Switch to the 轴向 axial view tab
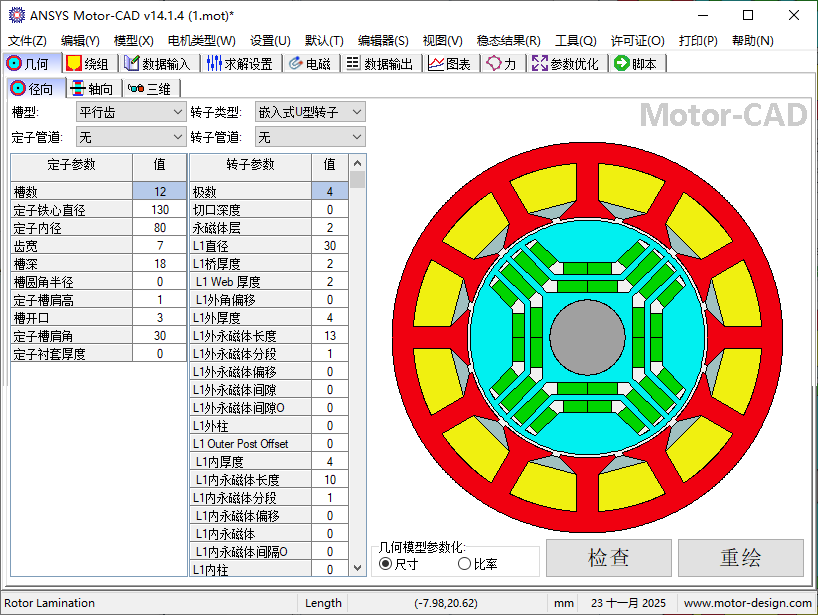The height and width of the screenshot is (615, 818). point(93,89)
